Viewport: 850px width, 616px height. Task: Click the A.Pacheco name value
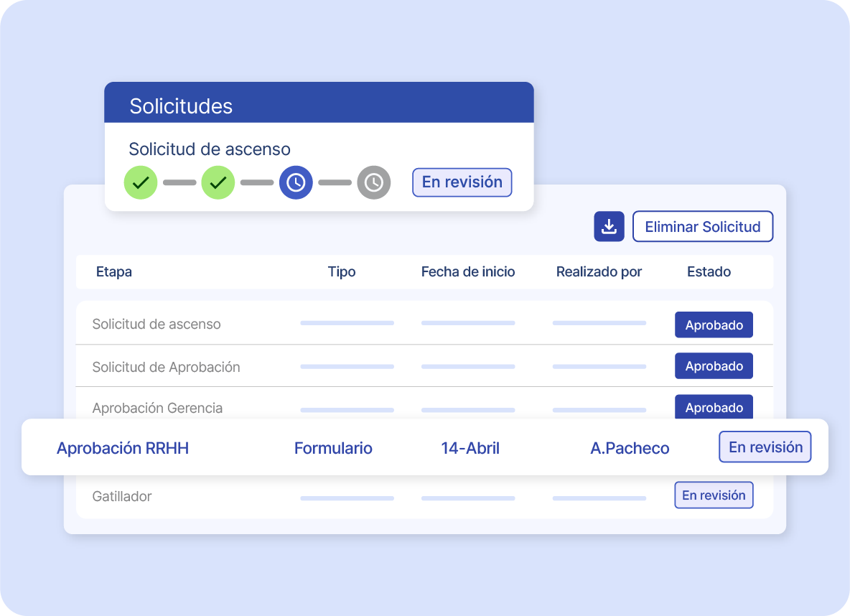[x=630, y=449]
